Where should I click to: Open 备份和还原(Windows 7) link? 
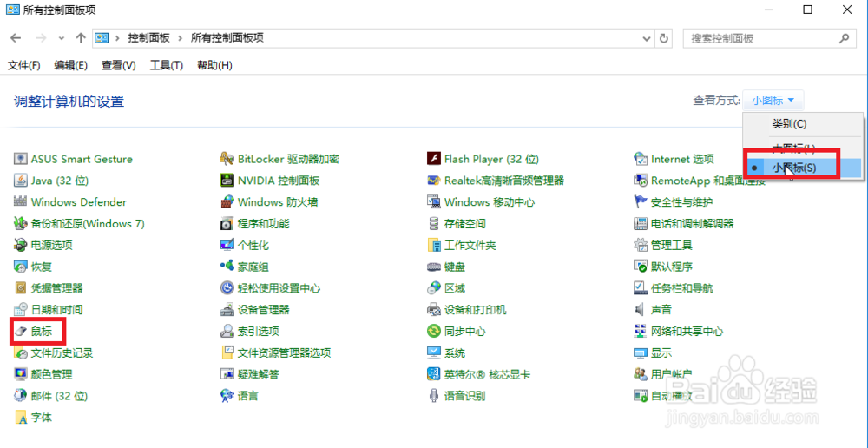(x=88, y=224)
